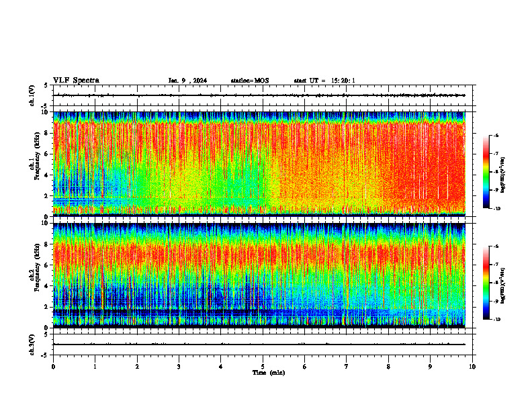The height and width of the screenshot is (411, 532).
Task: Click the time-axis tick label "2"
Action: pyautogui.click(x=137, y=367)
